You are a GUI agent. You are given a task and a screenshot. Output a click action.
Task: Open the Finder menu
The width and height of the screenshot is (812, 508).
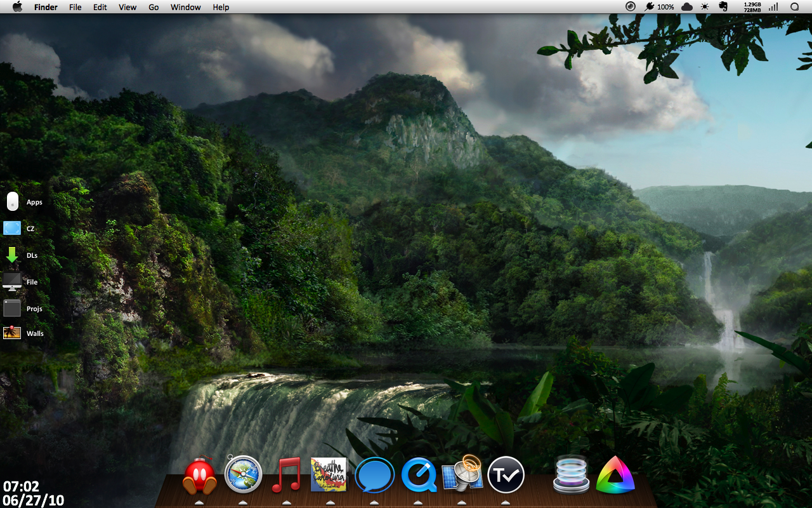[x=46, y=7]
